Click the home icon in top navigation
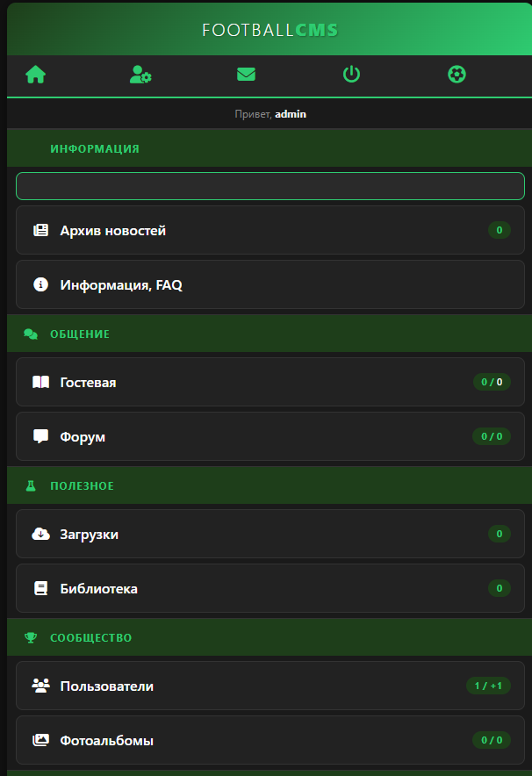 click(35, 75)
